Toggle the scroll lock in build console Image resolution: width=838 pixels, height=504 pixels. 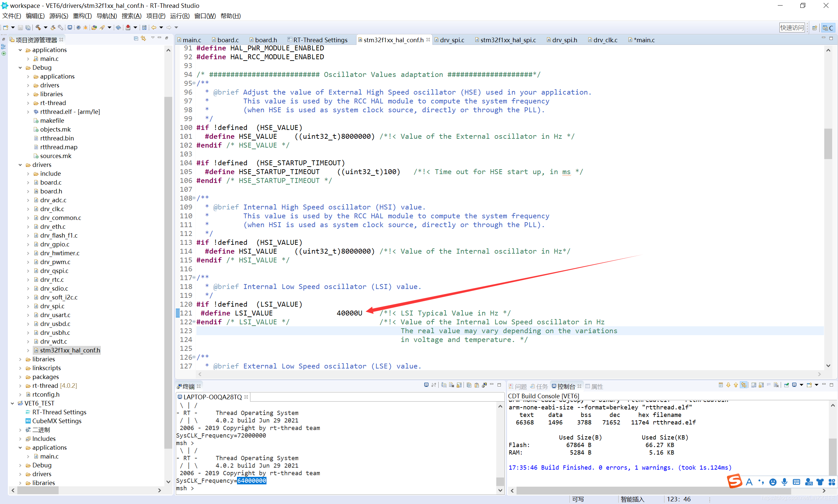761,385
